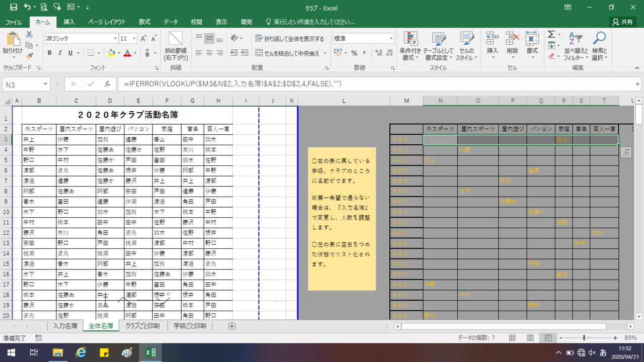Expand the Name Box dropdown arrow

click(45, 84)
